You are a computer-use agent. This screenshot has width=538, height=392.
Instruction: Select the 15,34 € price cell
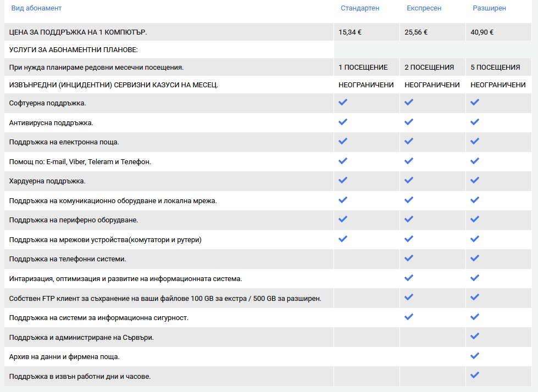tap(367, 32)
